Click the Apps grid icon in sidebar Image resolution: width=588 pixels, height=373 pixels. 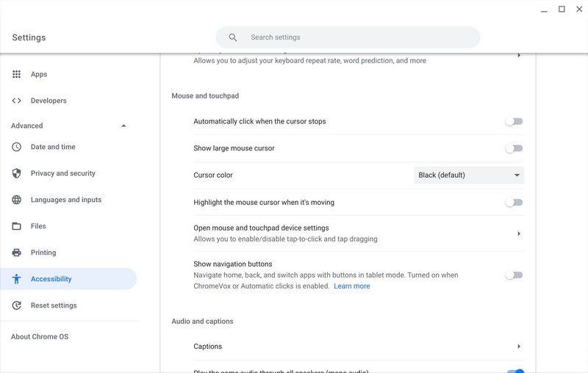pos(16,74)
